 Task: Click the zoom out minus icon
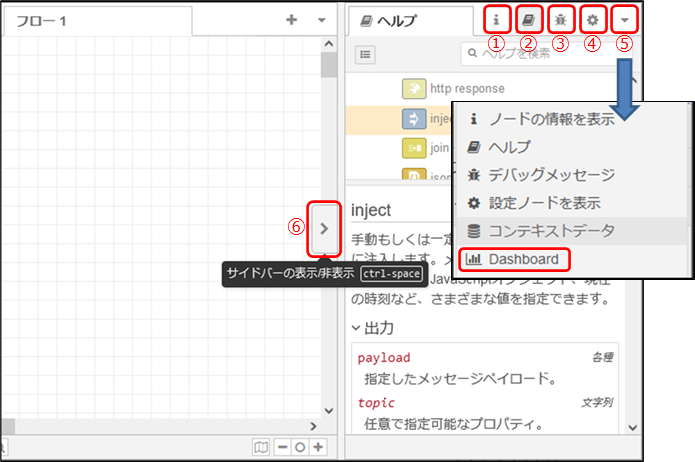pyautogui.click(x=283, y=447)
